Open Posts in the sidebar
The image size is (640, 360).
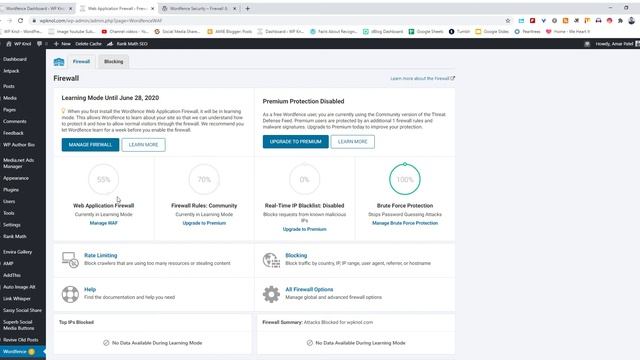(x=9, y=87)
